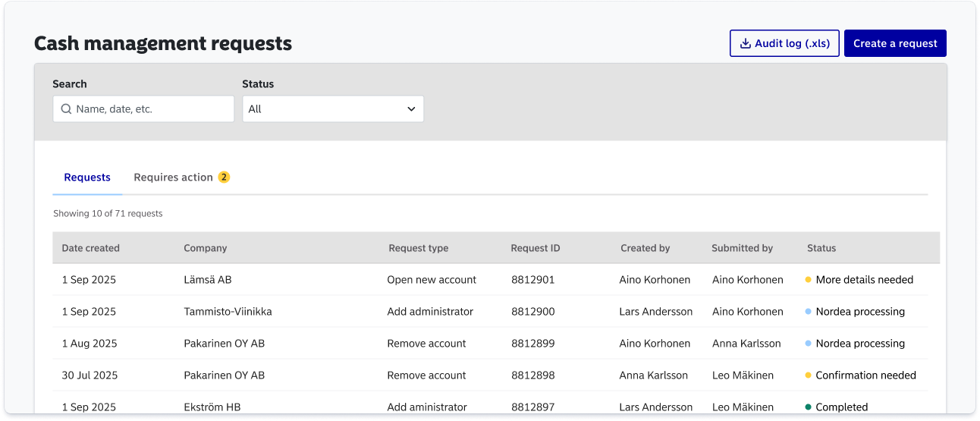This screenshot has width=980, height=421.
Task: Click date 30 Jul 2025
Action: point(90,375)
